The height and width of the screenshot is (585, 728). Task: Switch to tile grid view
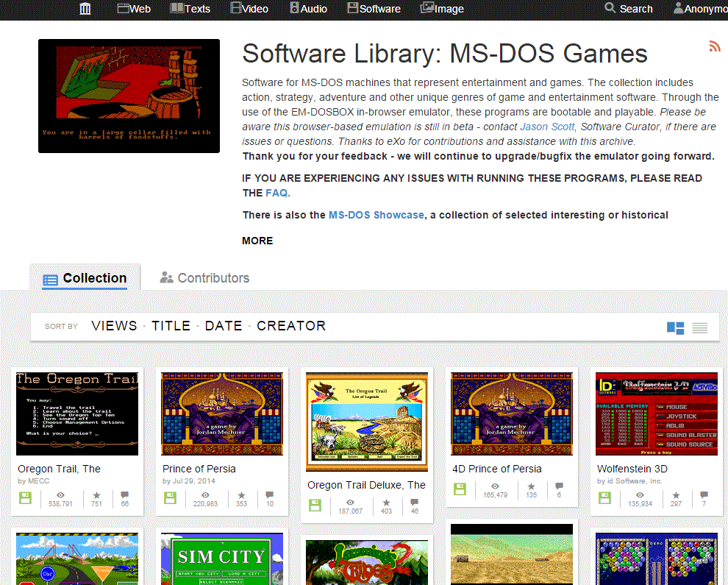(x=675, y=328)
